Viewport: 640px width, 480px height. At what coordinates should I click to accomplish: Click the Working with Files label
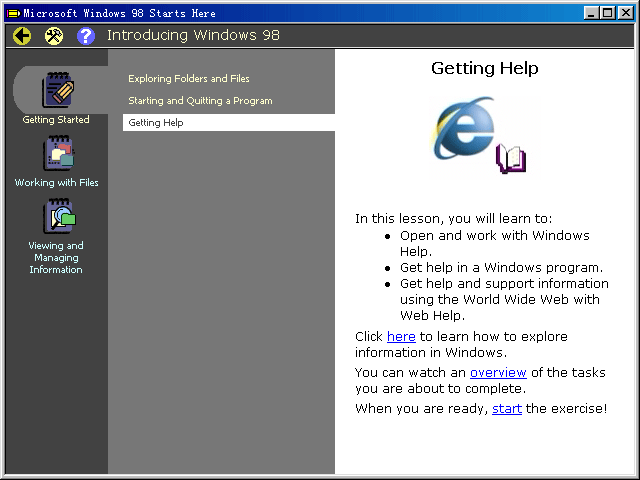point(56,182)
